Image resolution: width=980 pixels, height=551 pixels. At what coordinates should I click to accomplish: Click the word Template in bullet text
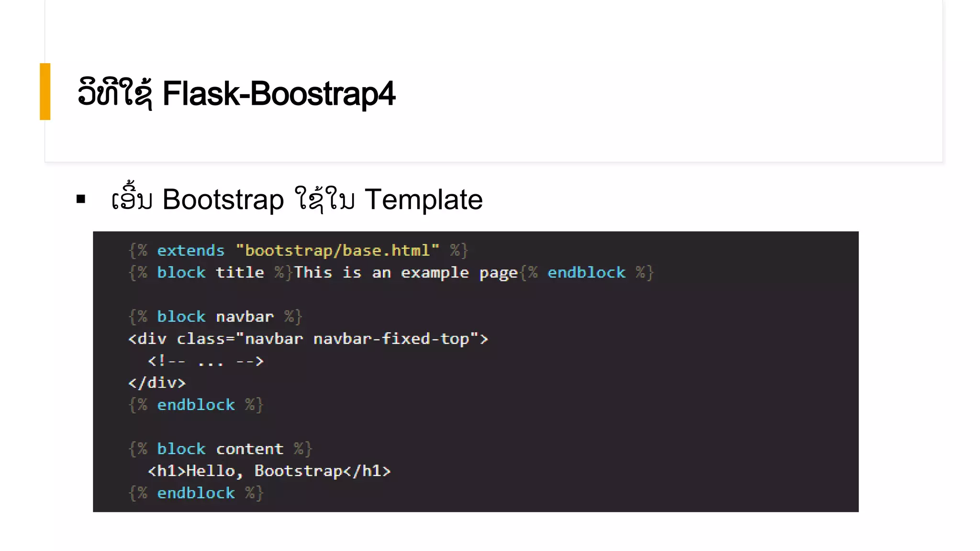pos(423,199)
